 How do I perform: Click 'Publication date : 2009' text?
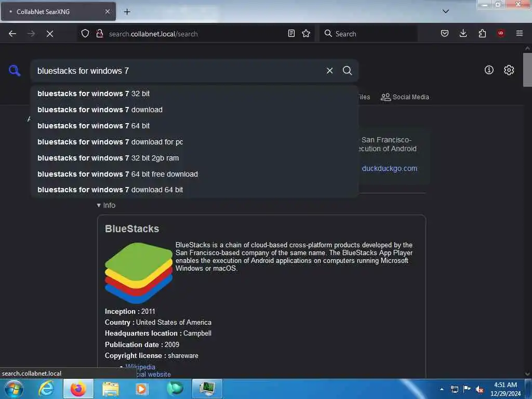tap(142, 344)
